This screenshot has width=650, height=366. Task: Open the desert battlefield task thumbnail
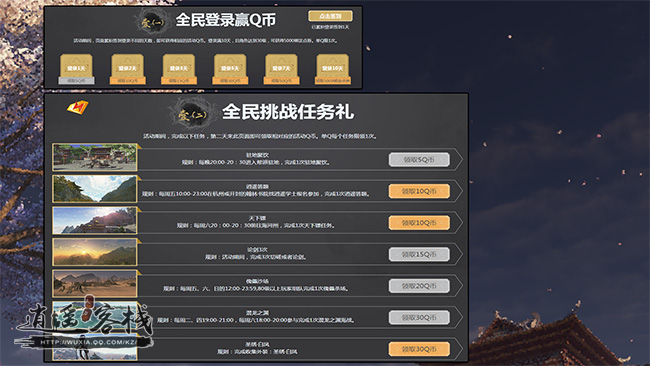pyautogui.click(x=95, y=284)
